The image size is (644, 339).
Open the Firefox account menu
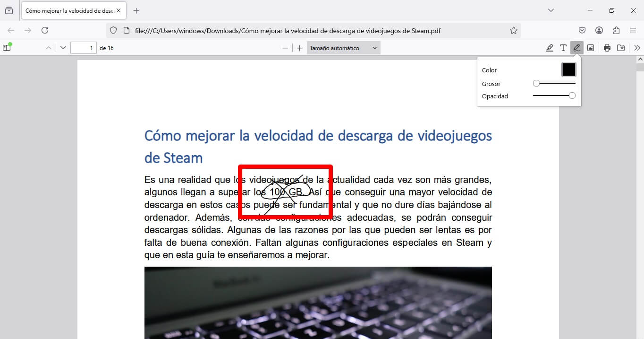[599, 30]
